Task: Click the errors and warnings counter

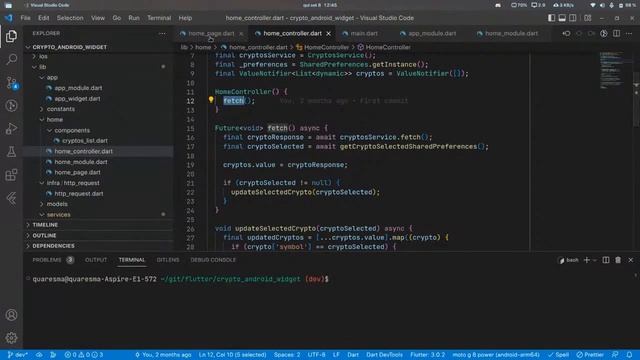Action: tap(84, 355)
